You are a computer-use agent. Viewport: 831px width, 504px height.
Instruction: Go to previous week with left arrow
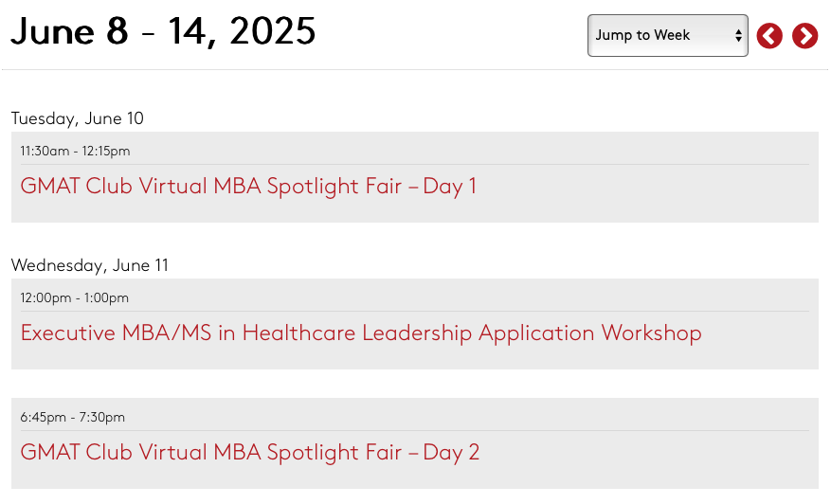pos(769,36)
